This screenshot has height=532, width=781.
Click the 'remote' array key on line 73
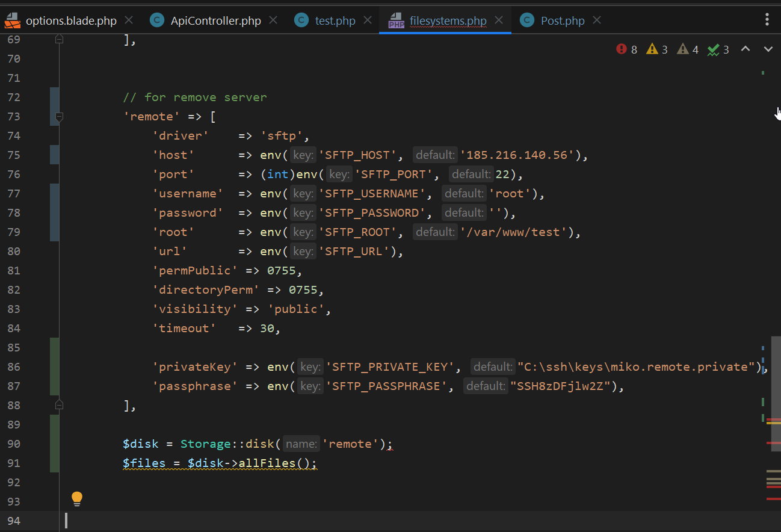pos(152,116)
